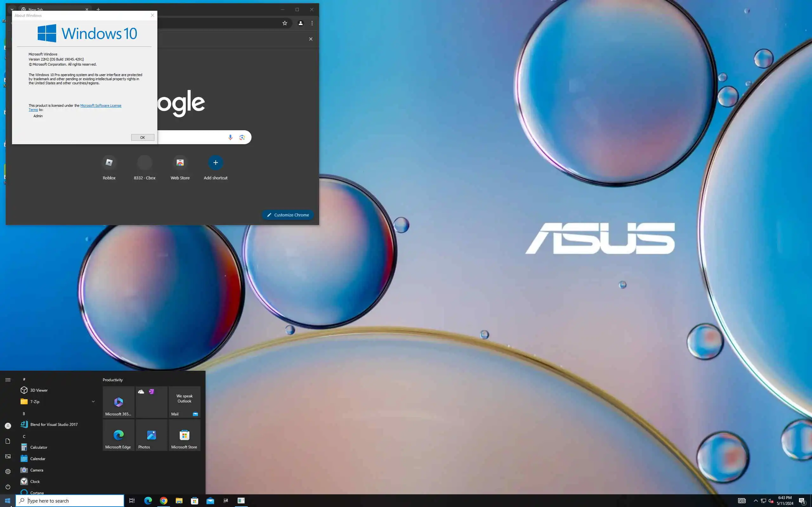Expand the Start menu hamburger
The image size is (812, 507).
8,380
